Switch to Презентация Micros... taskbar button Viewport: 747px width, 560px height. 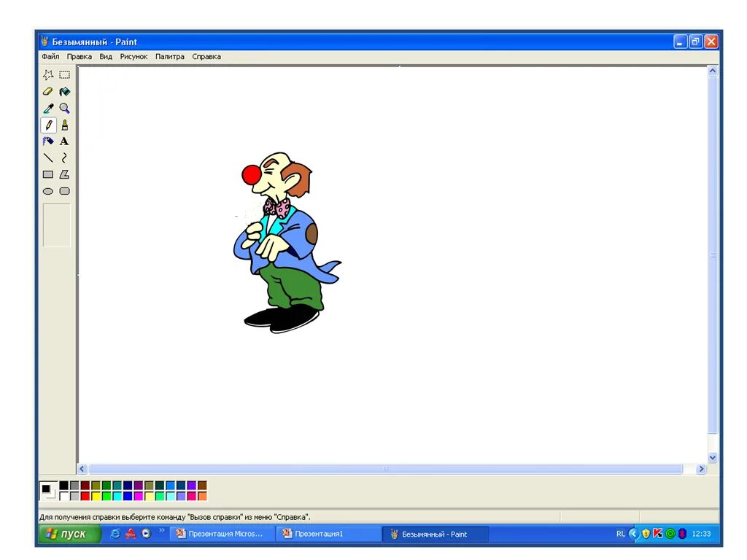click(222, 534)
